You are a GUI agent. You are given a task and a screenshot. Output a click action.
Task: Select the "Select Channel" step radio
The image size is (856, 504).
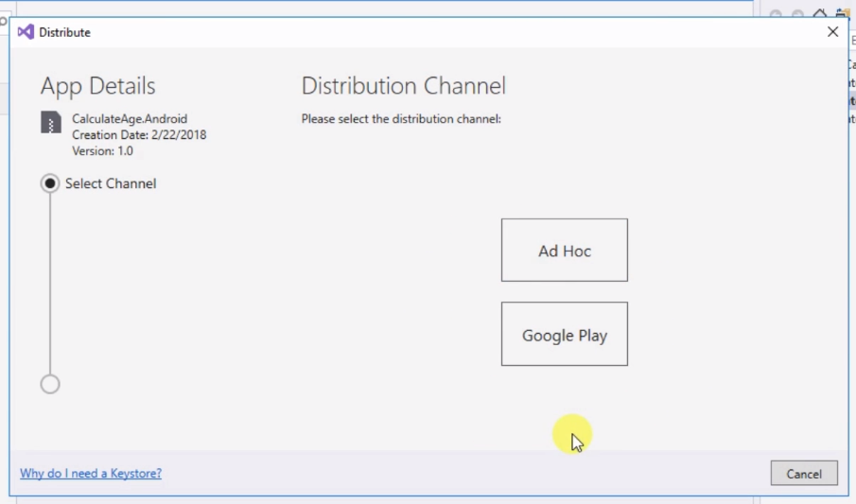(x=50, y=183)
